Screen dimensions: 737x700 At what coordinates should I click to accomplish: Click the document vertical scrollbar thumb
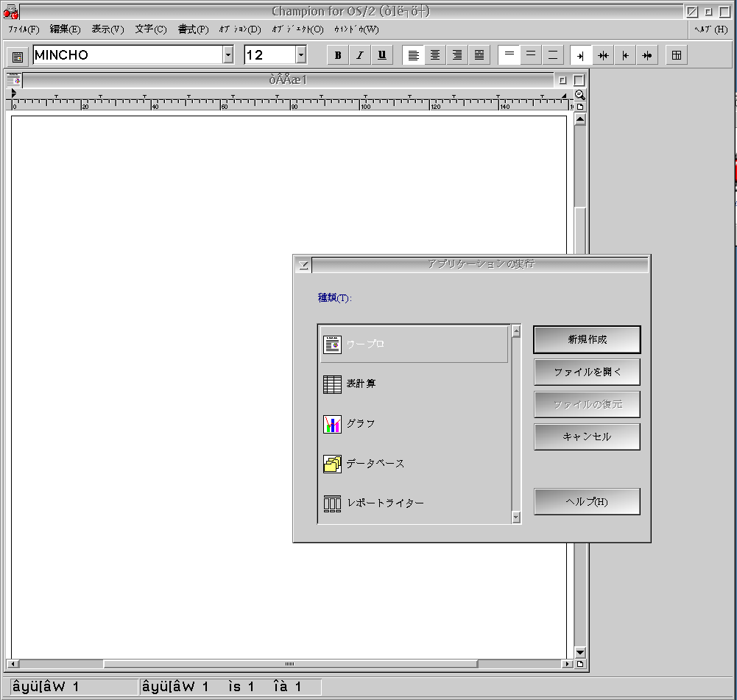tap(580, 230)
